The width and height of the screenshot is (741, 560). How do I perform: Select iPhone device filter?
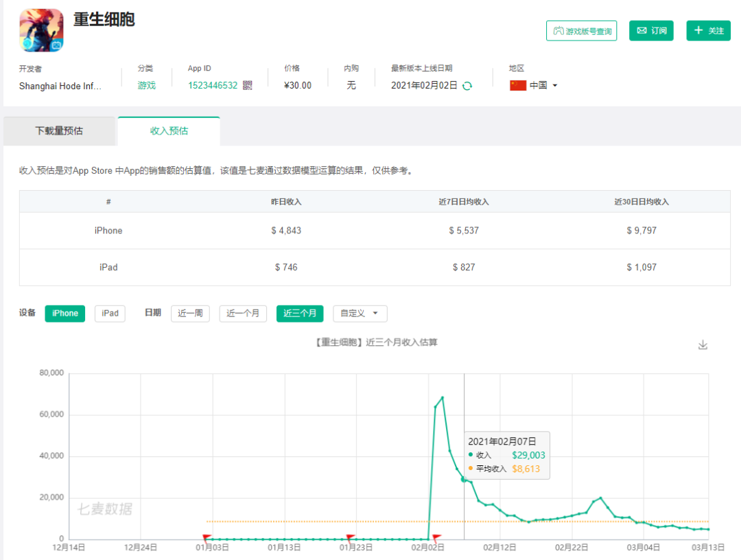(x=65, y=314)
